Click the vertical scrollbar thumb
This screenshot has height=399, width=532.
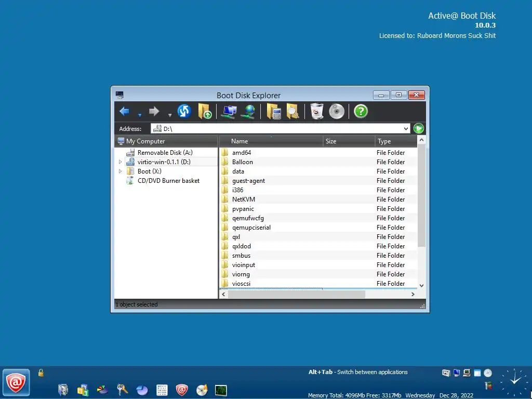[421, 195]
